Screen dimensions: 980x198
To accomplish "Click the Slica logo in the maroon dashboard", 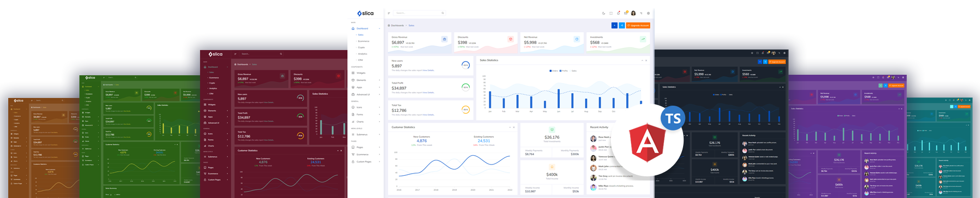I will pyautogui.click(x=215, y=54).
